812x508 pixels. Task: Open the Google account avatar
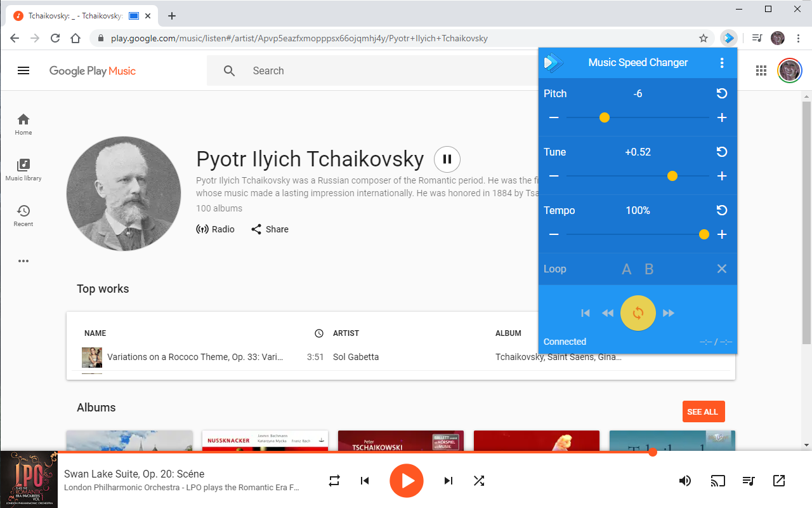click(x=790, y=70)
